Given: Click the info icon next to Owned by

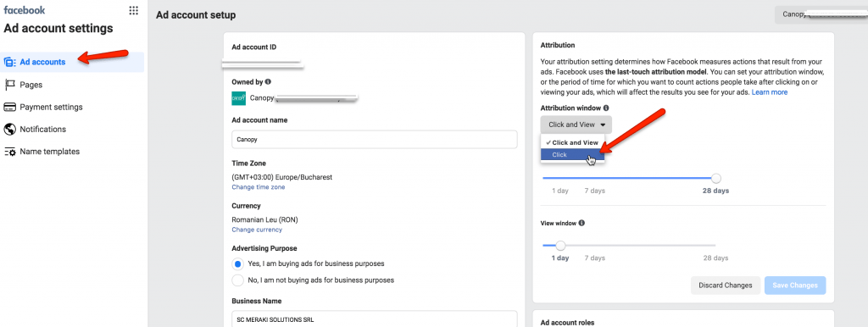Looking at the screenshot, I should click(268, 81).
